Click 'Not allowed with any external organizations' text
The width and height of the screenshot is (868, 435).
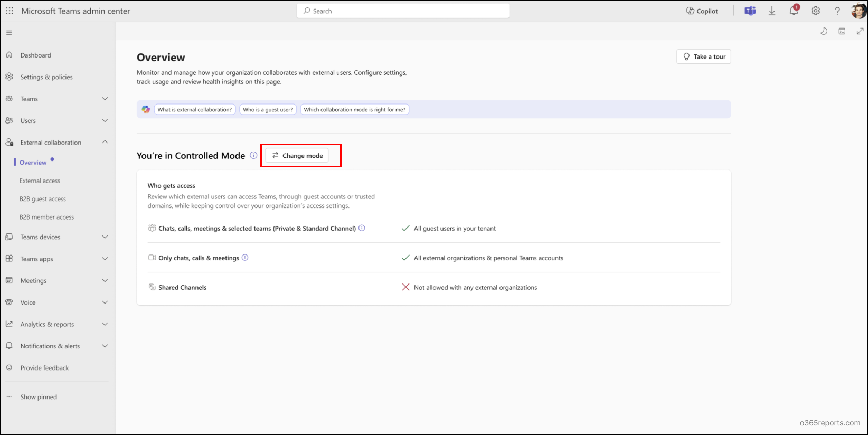pos(475,288)
